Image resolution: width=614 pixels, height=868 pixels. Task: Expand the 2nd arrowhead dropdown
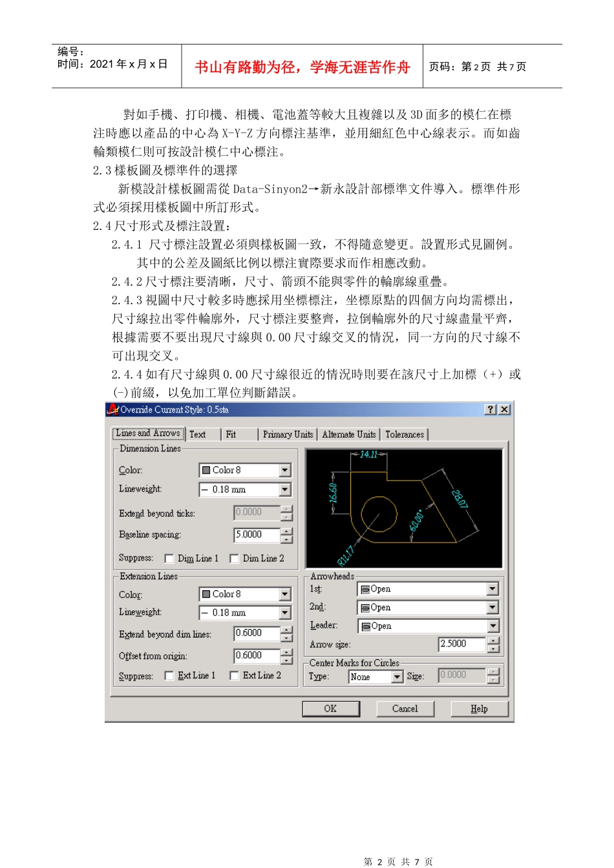click(x=492, y=608)
